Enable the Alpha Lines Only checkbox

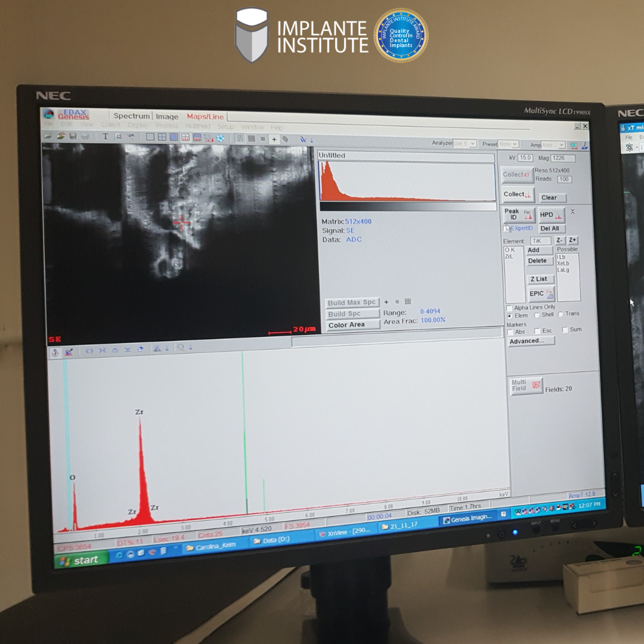tap(509, 308)
